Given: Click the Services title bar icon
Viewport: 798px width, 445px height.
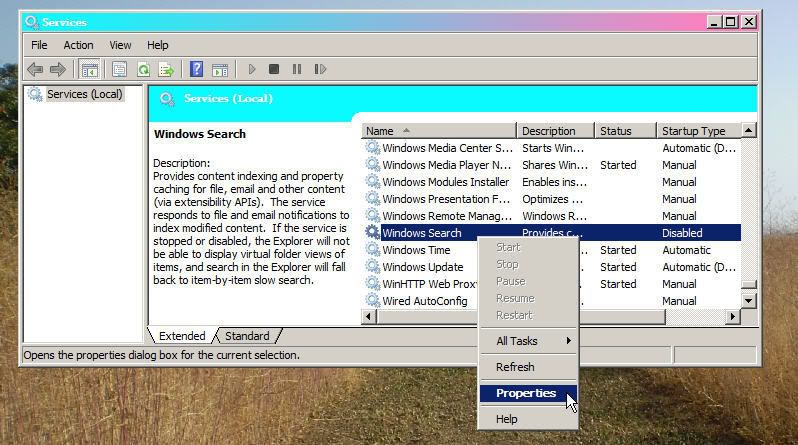Looking at the screenshot, I should pos(32,22).
